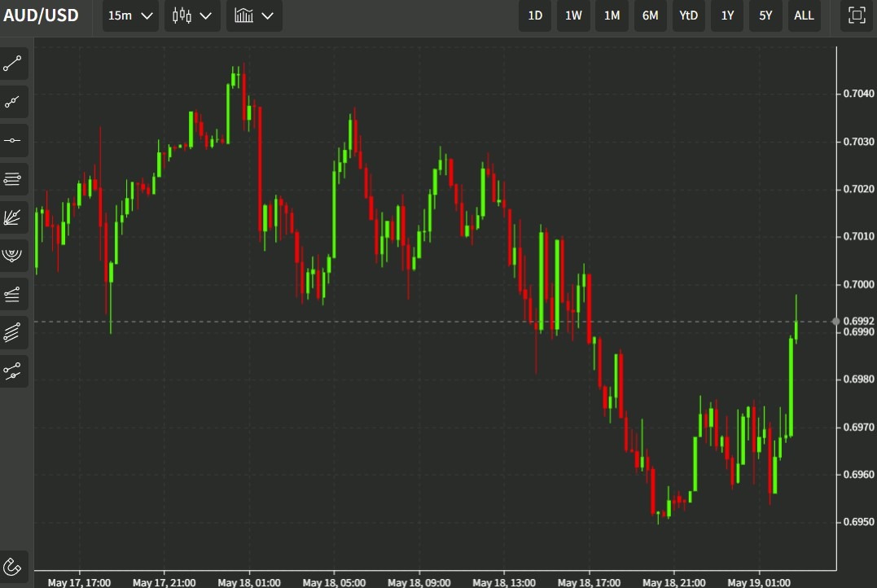View the ALL historical data range
The height and width of the screenshot is (588, 877).
(x=804, y=15)
